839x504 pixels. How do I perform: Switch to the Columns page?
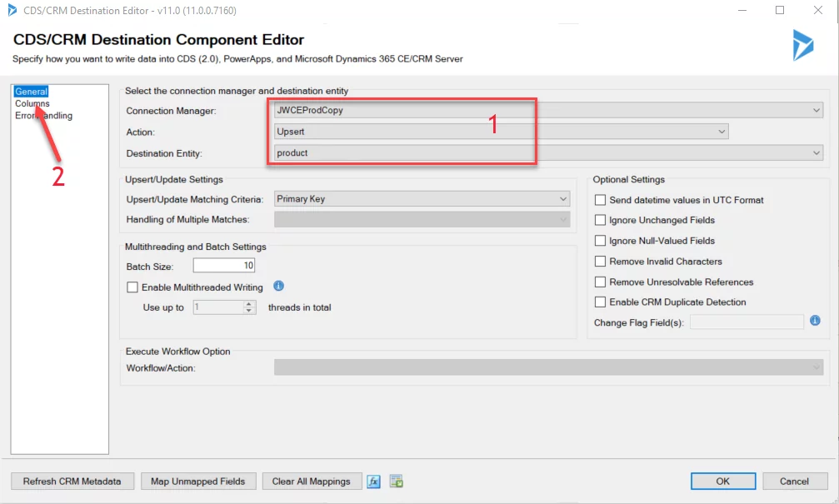(x=32, y=103)
